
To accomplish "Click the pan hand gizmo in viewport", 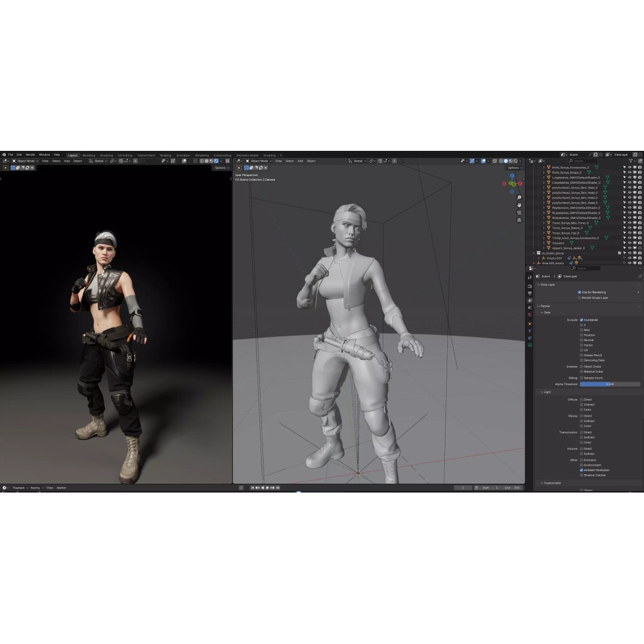I will pyautogui.click(x=519, y=205).
